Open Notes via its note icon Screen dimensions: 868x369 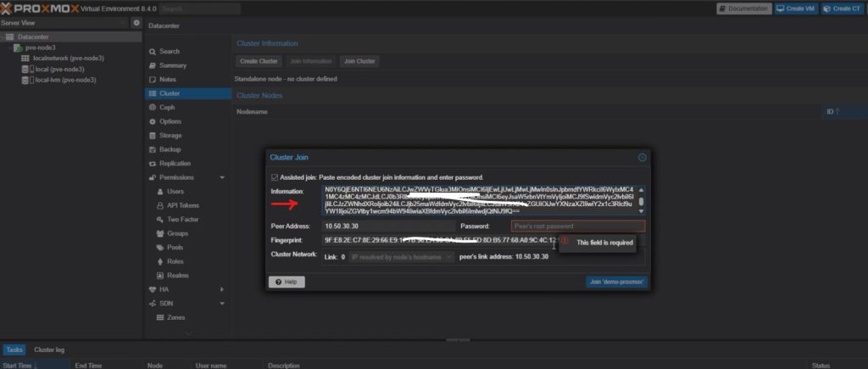click(153, 79)
